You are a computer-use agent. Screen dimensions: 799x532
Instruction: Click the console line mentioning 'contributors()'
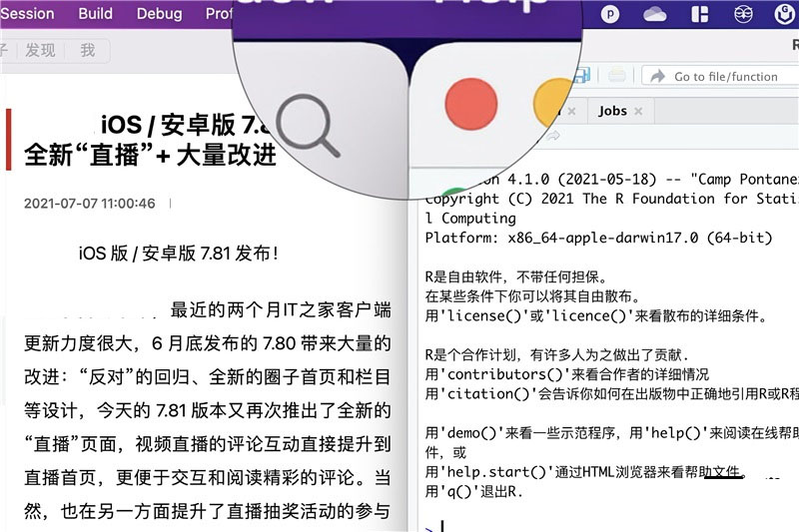pos(567,374)
